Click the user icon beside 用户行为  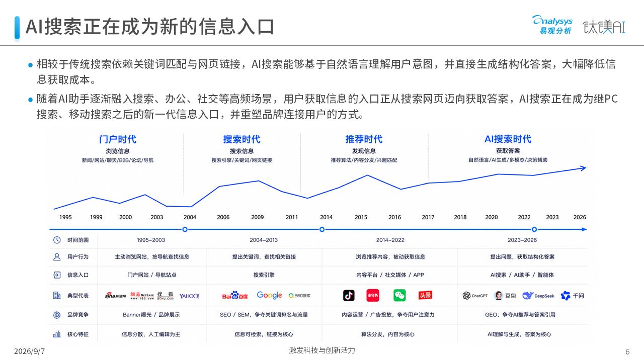57,257
